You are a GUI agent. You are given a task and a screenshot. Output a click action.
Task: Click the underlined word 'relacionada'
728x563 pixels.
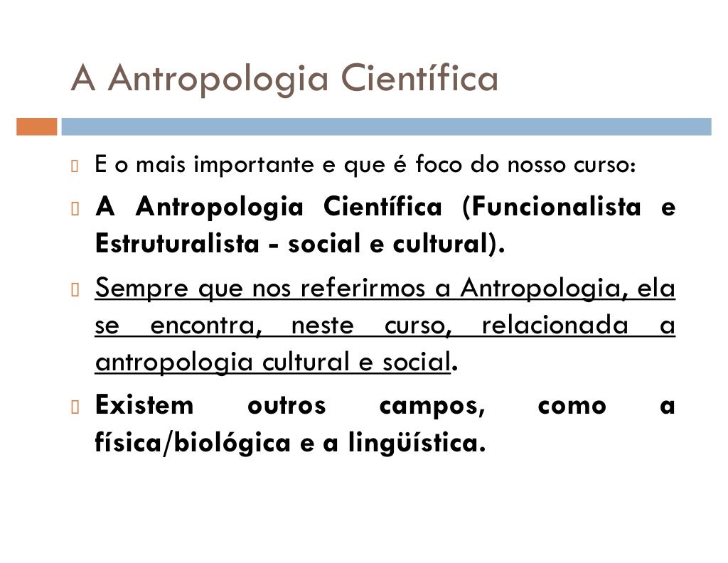[x=555, y=326]
